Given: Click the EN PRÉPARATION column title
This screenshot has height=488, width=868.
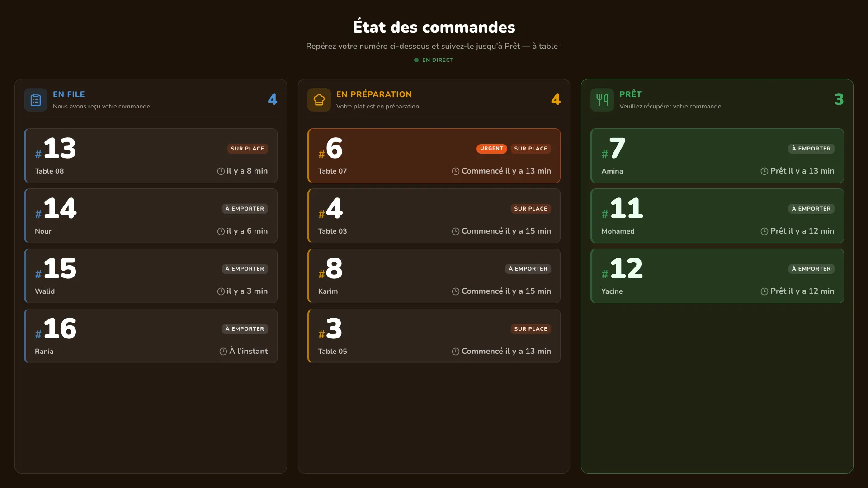Looking at the screenshot, I should tap(374, 94).
